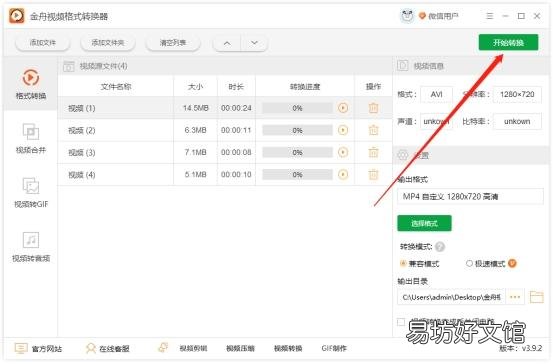Open 格式转换 sidebar tab
The height and width of the screenshot is (364, 553).
pos(31,85)
